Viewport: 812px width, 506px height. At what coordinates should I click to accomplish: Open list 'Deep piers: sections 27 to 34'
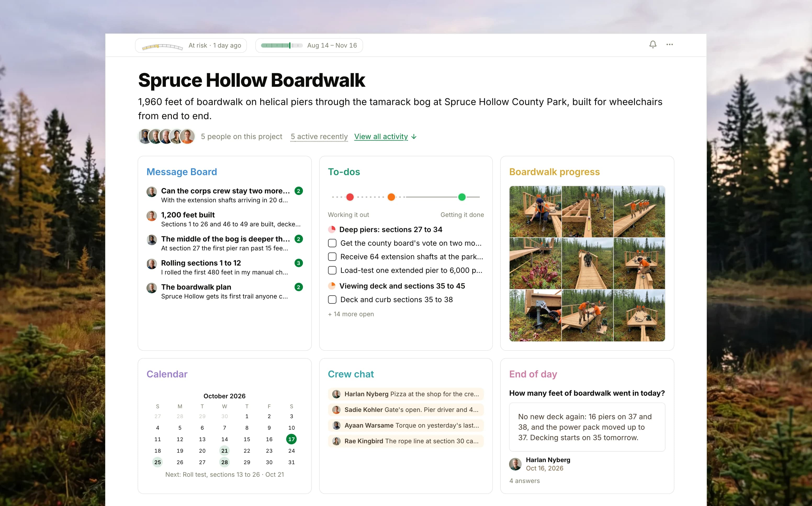[x=391, y=229]
